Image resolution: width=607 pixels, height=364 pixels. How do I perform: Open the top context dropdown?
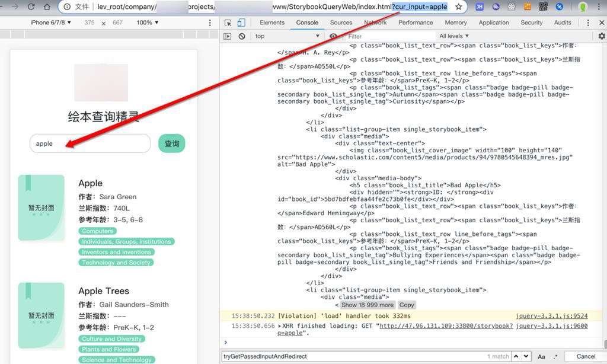pos(287,36)
